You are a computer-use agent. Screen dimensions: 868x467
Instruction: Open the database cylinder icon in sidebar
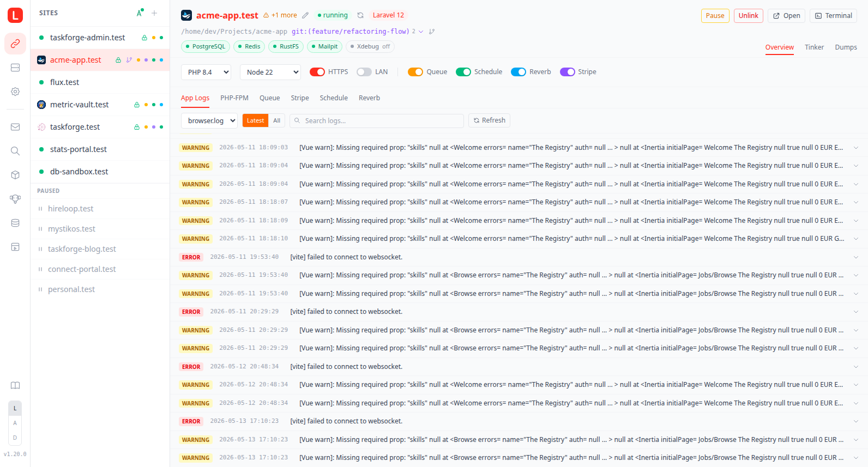tap(15, 223)
